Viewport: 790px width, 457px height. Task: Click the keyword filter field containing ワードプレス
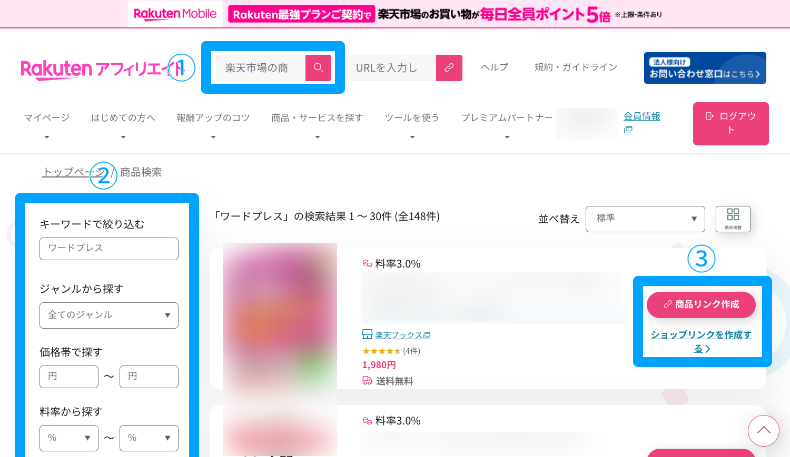click(109, 248)
